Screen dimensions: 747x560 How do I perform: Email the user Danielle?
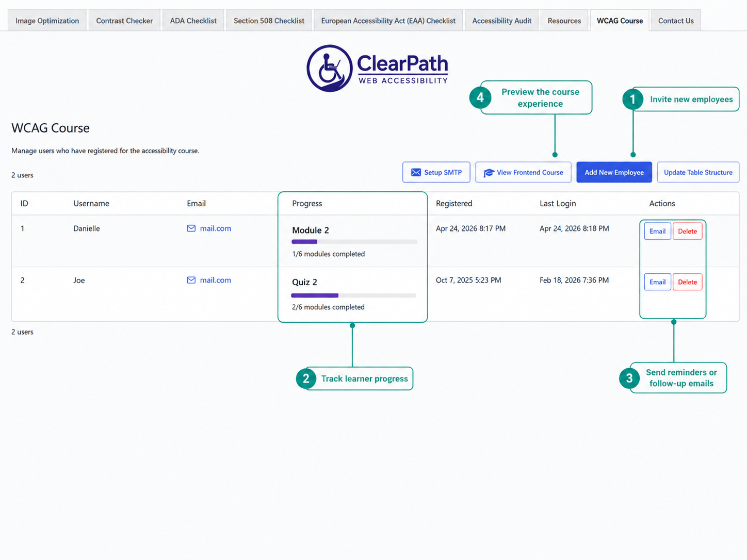(657, 231)
